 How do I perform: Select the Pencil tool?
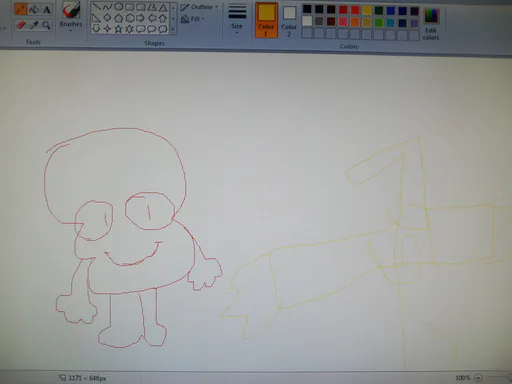pyautogui.click(x=21, y=9)
